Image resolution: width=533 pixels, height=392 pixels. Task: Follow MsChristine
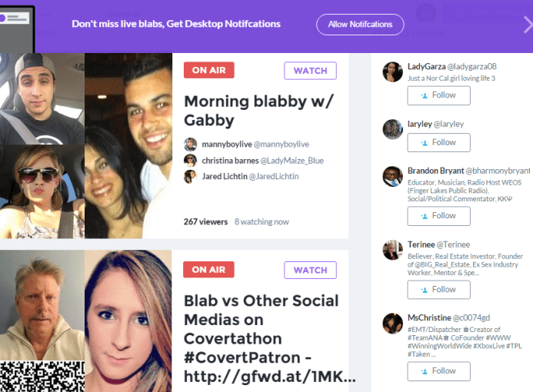439,371
